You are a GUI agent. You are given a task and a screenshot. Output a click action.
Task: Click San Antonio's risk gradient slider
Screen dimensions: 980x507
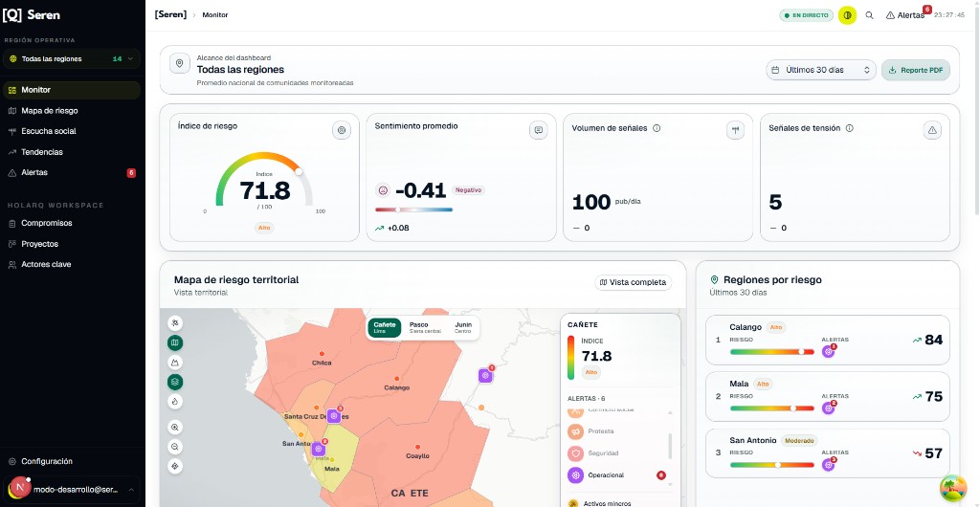click(x=772, y=465)
